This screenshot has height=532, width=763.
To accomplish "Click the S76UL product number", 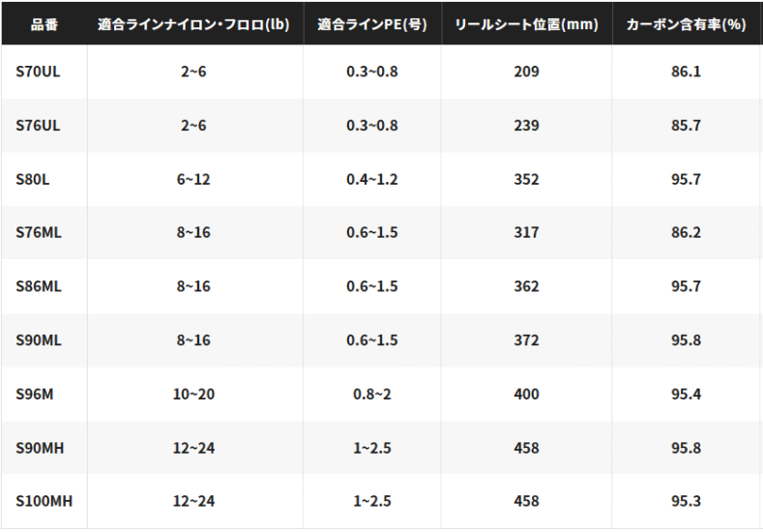I will tap(38, 126).
